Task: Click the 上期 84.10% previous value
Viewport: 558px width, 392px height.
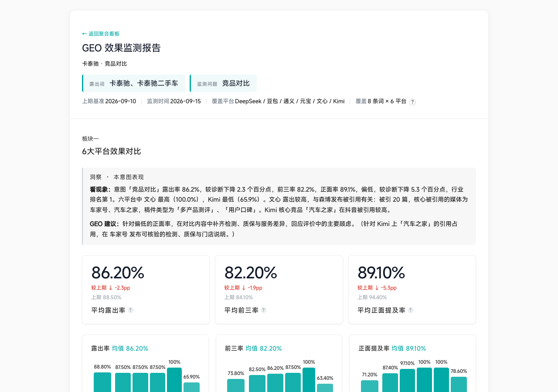Action: click(x=239, y=297)
